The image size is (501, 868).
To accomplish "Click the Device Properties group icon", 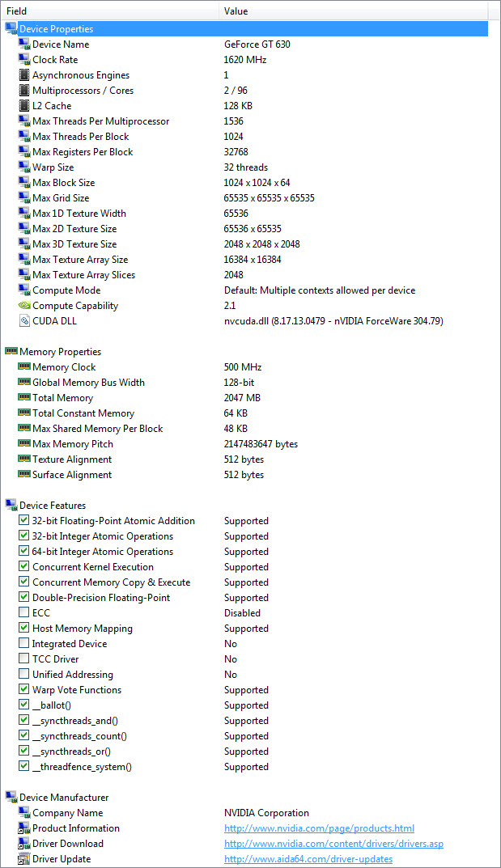I will point(11,29).
